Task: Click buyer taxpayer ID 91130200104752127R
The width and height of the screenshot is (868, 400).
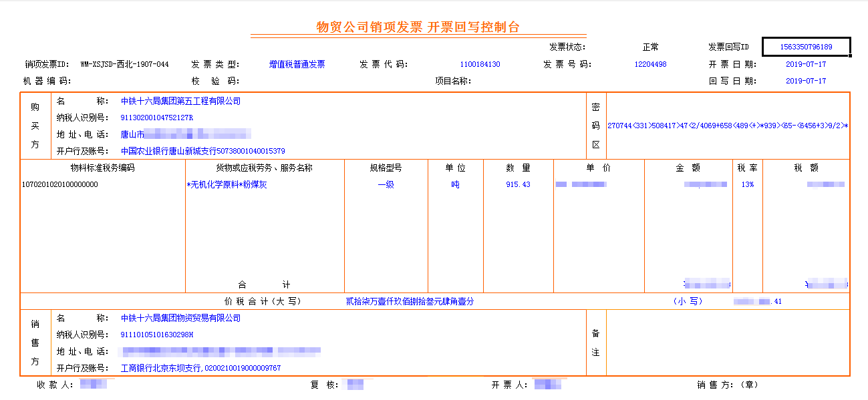Action: point(157,118)
